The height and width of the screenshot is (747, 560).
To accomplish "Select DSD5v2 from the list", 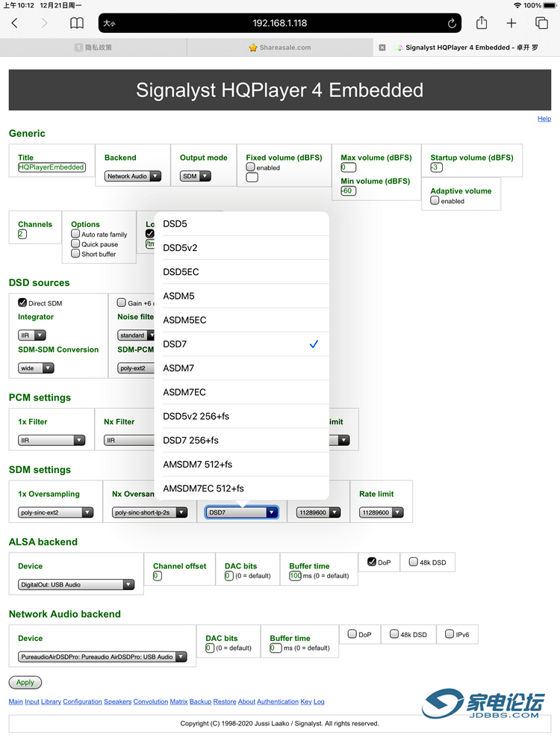I will pyautogui.click(x=242, y=248).
